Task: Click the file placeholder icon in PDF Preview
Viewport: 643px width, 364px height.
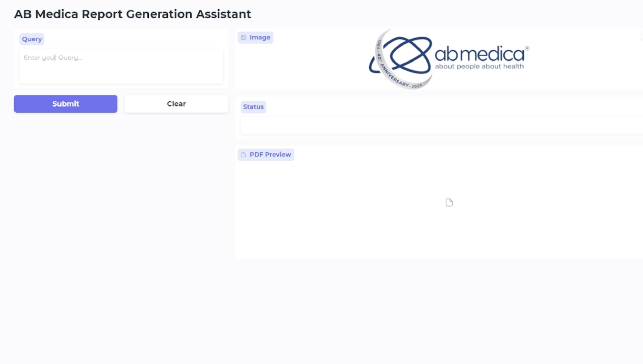Action: (449, 202)
